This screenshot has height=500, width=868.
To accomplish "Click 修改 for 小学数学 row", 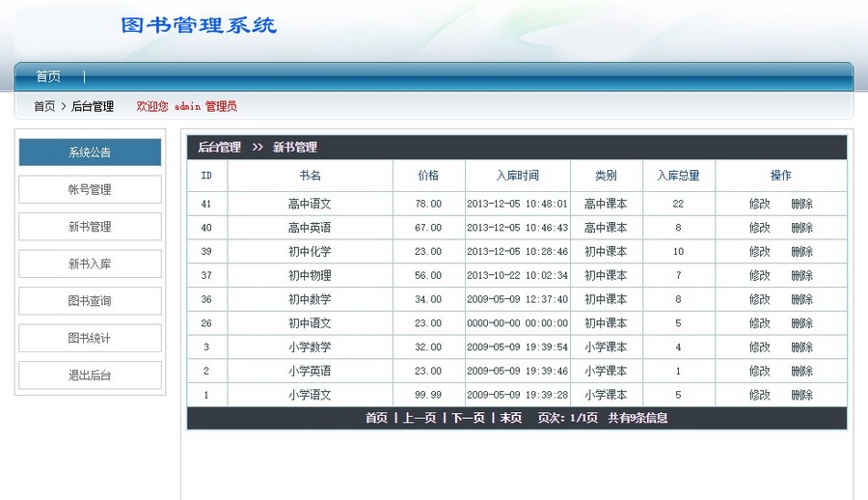I will pyautogui.click(x=760, y=347).
